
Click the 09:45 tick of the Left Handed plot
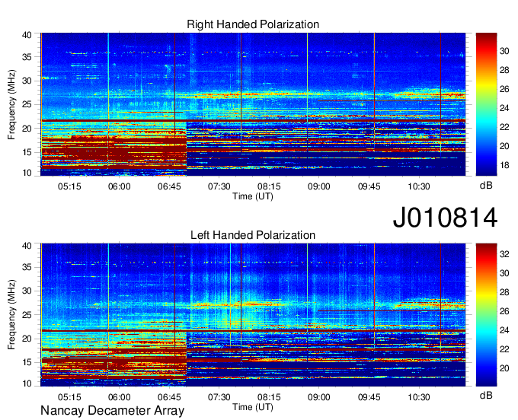(369, 397)
